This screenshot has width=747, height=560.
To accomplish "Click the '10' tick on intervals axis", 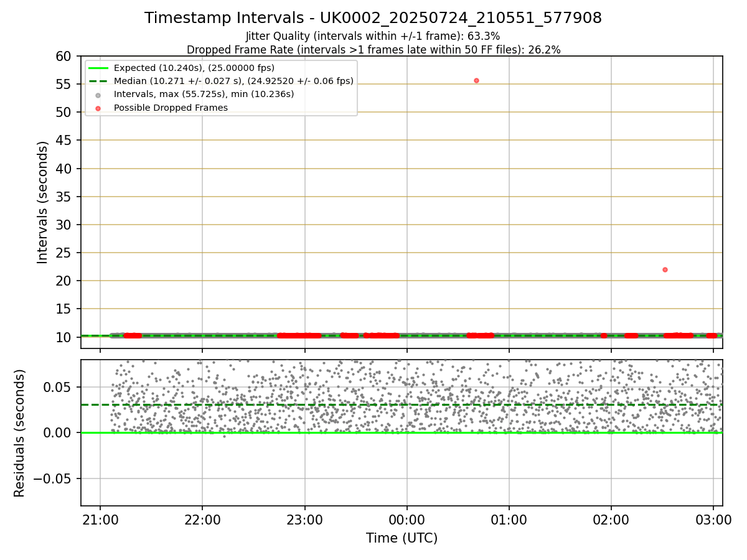I will 64,338.
